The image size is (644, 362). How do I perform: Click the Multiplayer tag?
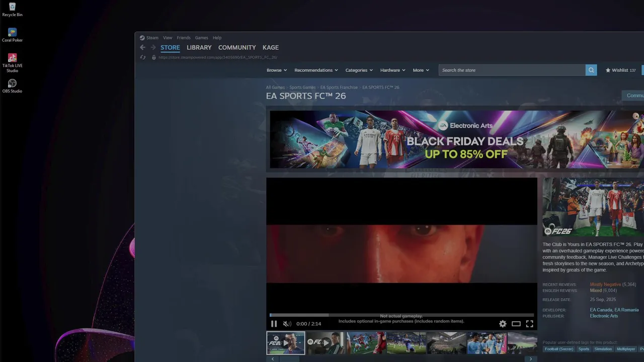click(x=626, y=349)
